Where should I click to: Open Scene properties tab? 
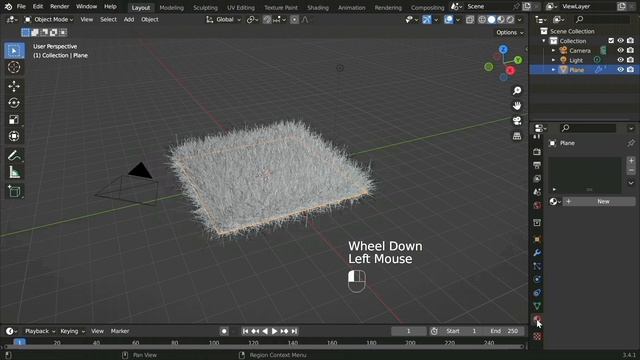[537, 192]
